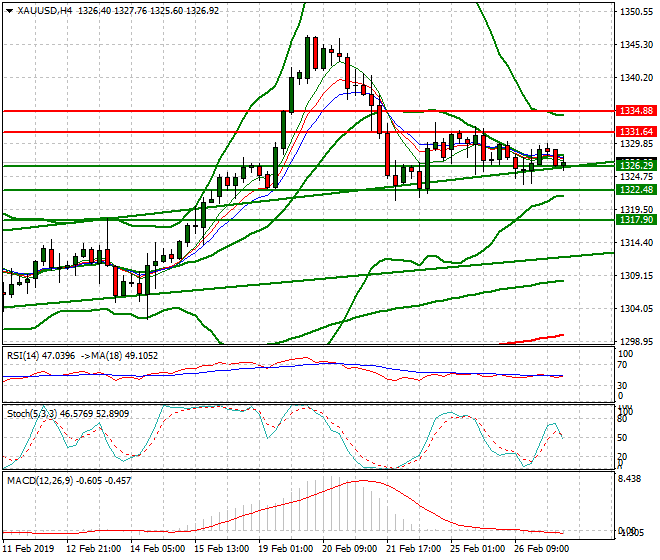
Task: Click the 1345.30 price scale value
Action: point(637,45)
